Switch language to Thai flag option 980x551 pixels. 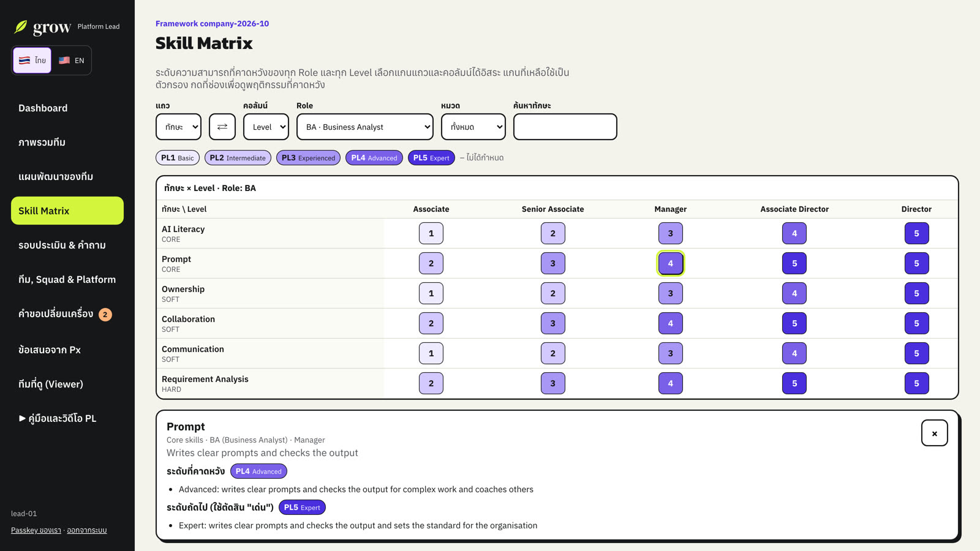pos(32,60)
